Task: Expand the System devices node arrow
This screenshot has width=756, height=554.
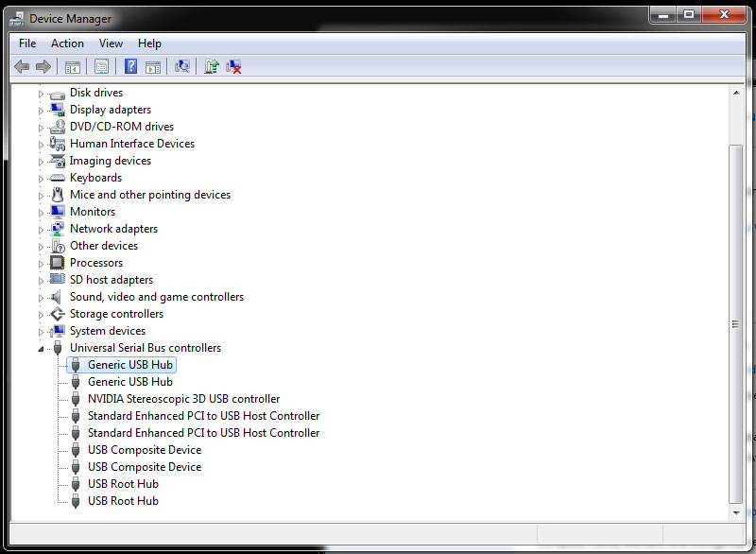Action: [41, 332]
